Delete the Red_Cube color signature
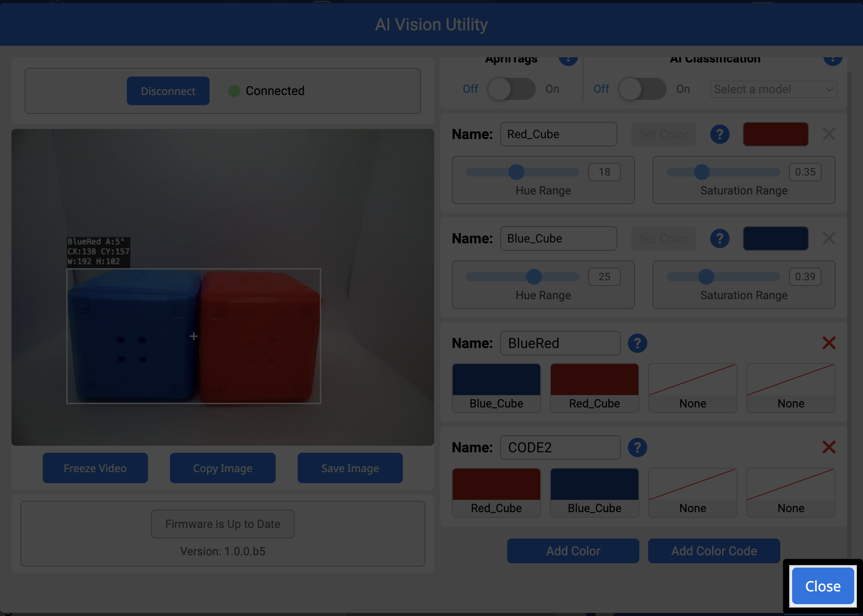Viewport: 863px width, 616px height. pos(829,134)
